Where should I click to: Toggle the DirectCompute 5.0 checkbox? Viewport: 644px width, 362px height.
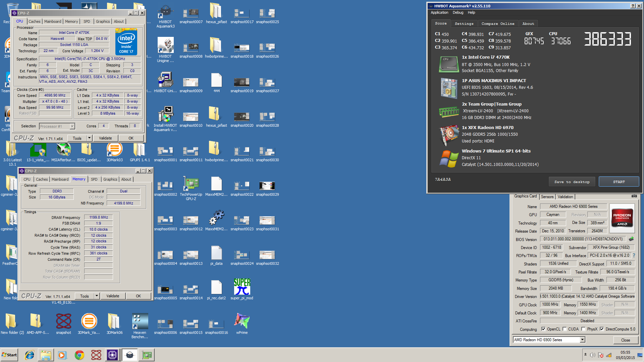[x=602, y=329]
